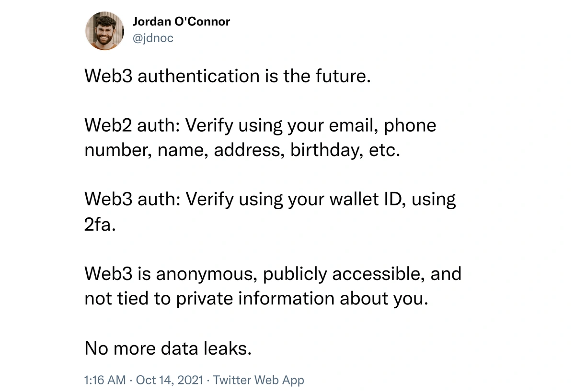Click the Twitter Web App source link
The width and height of the screenshot is (575, 392).
258,380
